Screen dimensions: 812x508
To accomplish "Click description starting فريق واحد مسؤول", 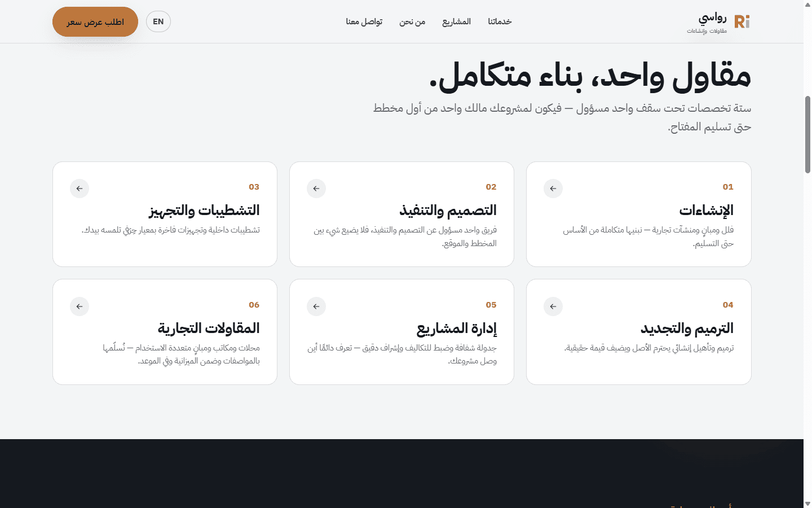I will click(405, 237).
